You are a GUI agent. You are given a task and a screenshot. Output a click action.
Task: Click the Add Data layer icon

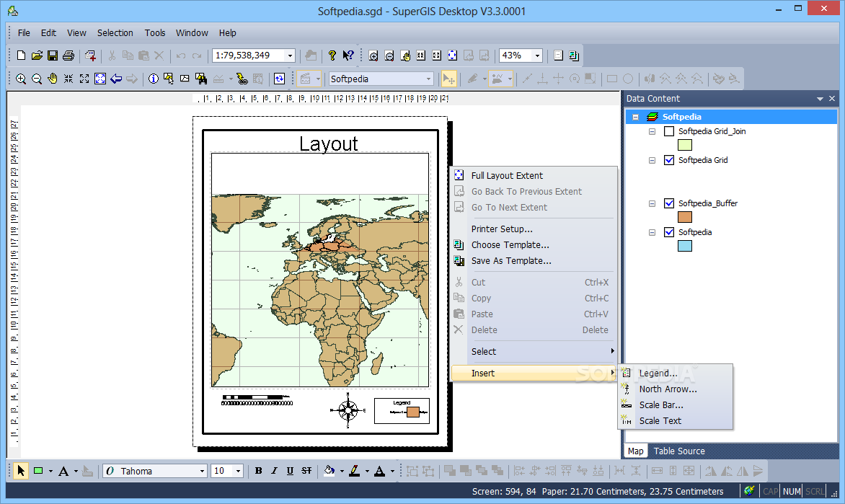coord(90,56)
